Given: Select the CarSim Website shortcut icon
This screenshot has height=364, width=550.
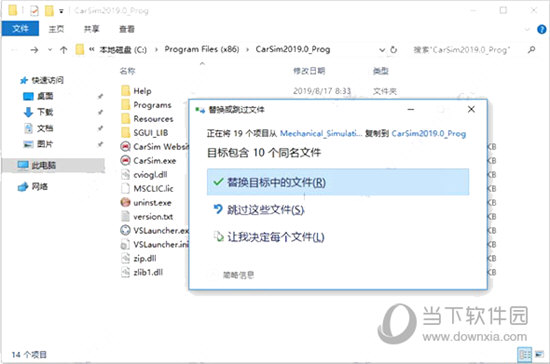Looking at the screenshot, I should click(x=125, y=146).
